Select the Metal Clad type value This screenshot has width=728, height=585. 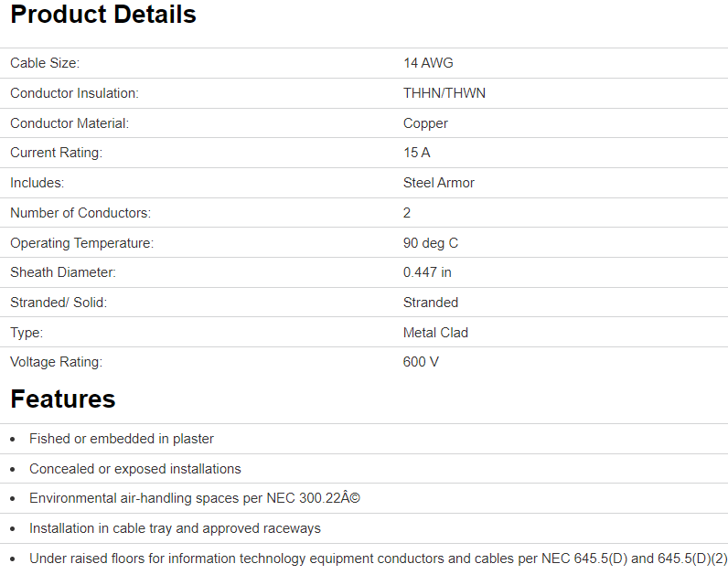(435, 333)
